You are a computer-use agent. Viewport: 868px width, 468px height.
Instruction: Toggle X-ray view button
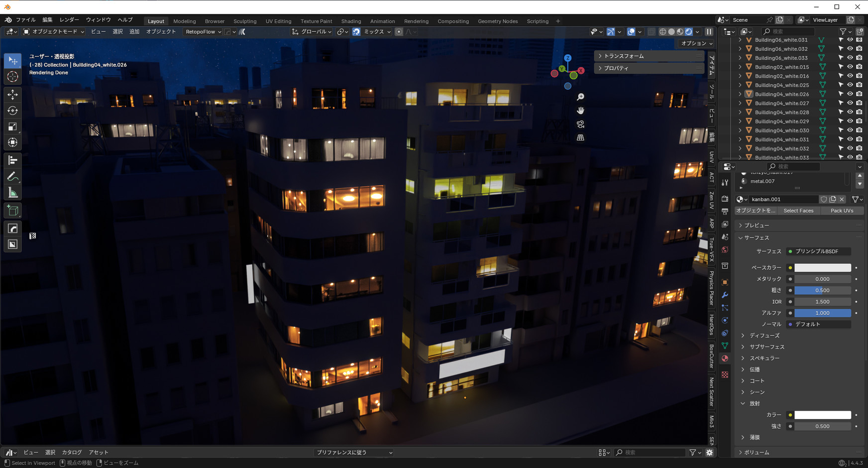[651, 31]
